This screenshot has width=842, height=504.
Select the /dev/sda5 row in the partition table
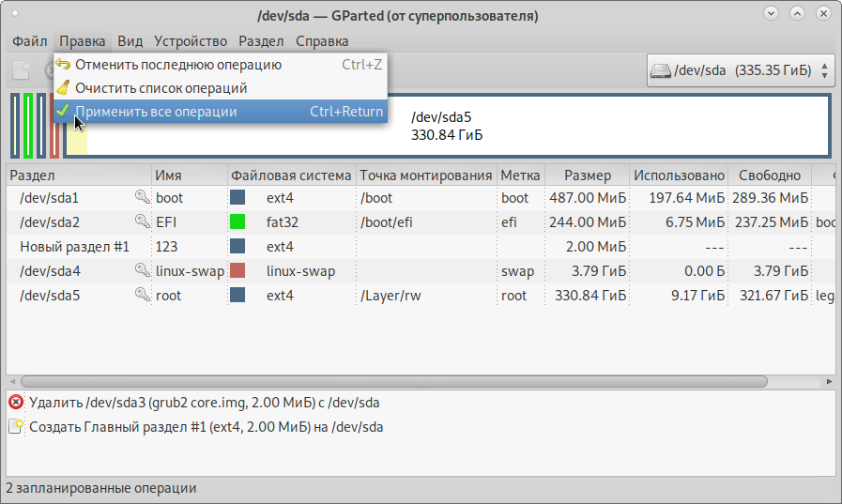(421, 296)
